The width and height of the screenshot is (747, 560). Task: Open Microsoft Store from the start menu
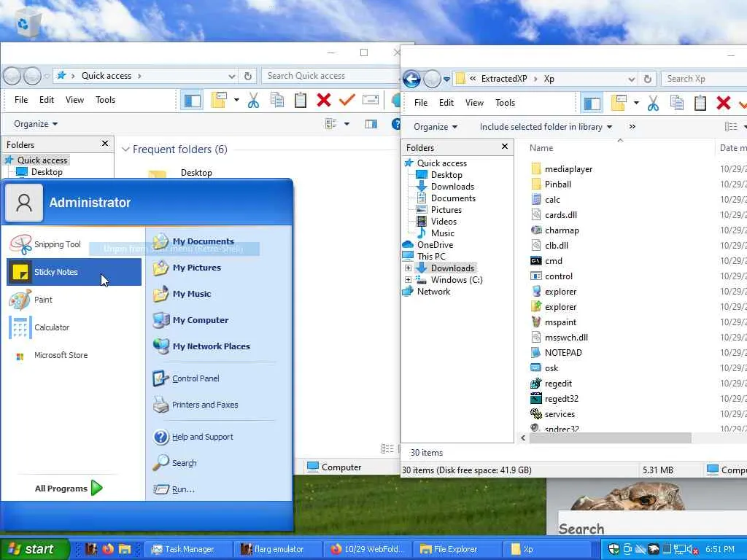(74, 355)
